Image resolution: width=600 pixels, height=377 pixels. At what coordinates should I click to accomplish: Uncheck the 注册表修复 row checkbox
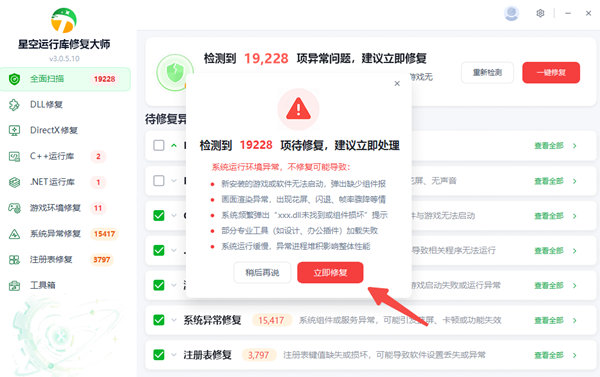coord(159,355)
